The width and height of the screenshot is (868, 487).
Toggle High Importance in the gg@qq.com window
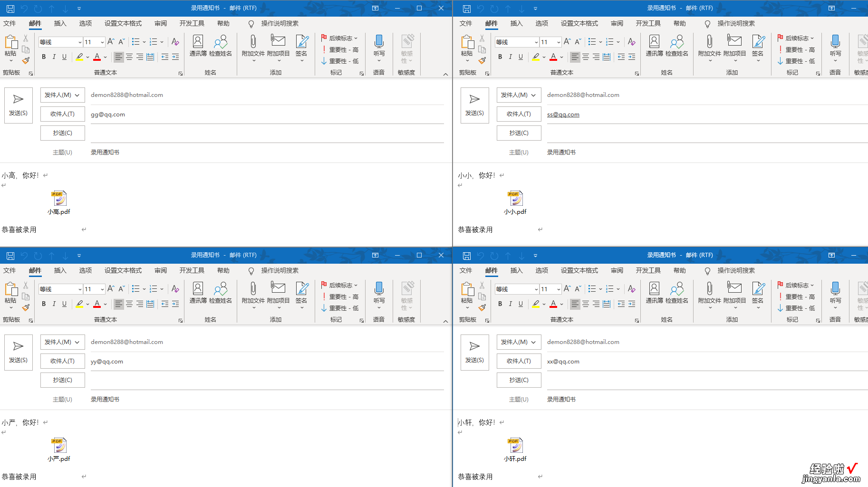(340, 49)
